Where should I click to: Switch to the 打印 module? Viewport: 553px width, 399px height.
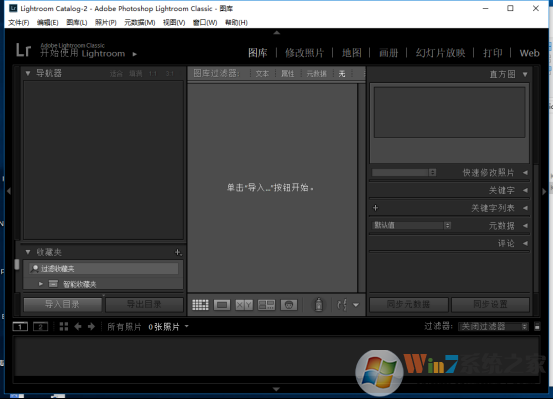tap(493, 53)
